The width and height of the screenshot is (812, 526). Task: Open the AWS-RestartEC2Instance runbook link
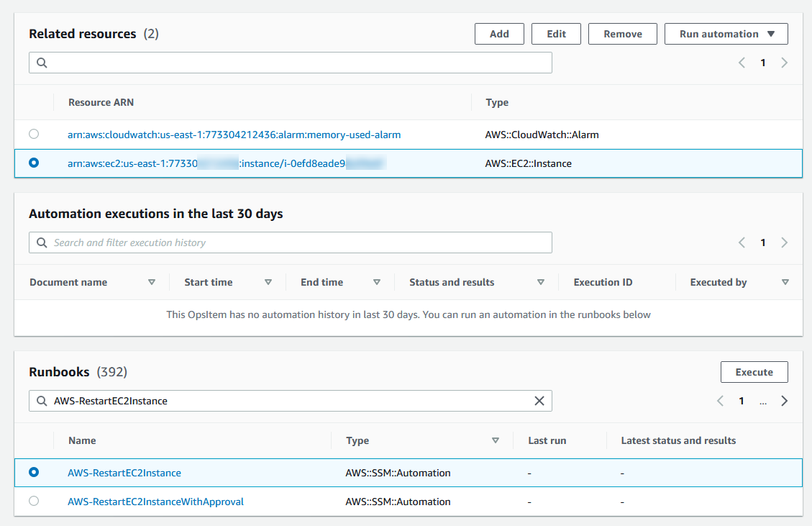(124, 473)
